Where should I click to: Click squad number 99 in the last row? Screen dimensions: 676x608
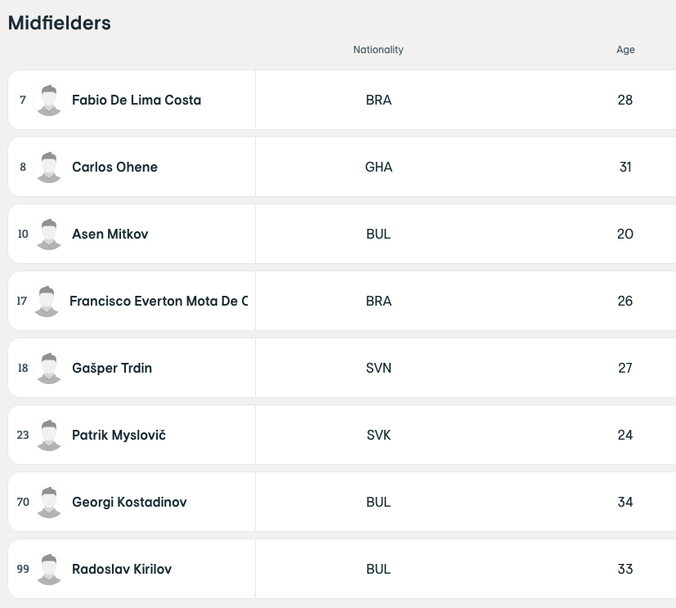point(23,569)
